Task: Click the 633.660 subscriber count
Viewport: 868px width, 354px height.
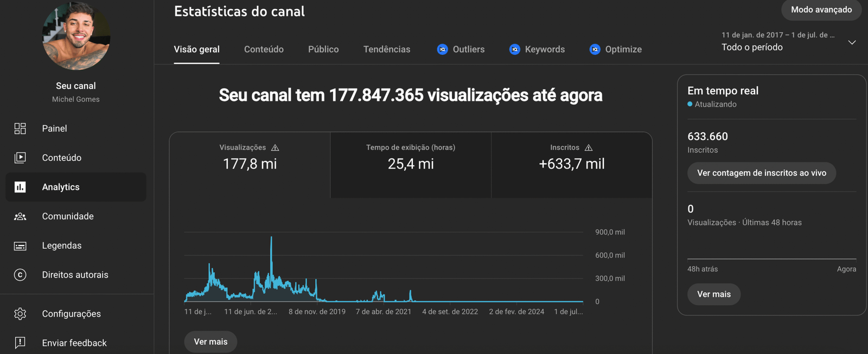Action: click(707, 137)
